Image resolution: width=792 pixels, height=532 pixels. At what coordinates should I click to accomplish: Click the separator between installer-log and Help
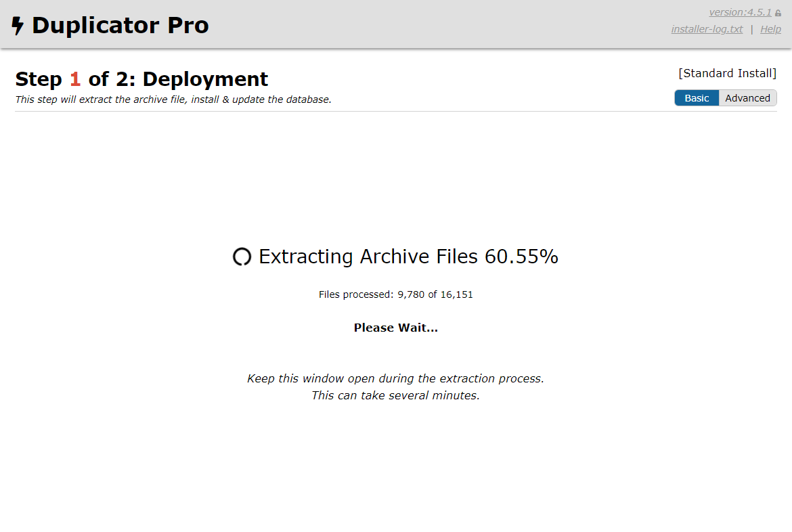click(x=751, y=29)
